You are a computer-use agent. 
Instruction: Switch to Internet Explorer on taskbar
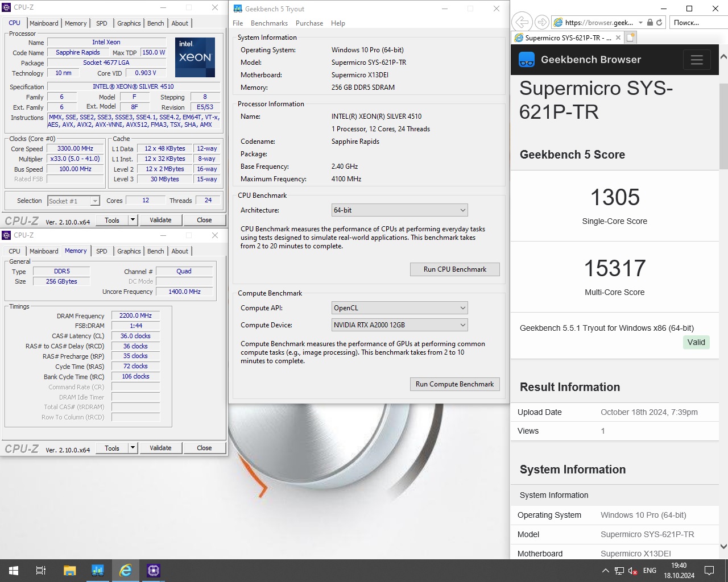click(126, 571)
